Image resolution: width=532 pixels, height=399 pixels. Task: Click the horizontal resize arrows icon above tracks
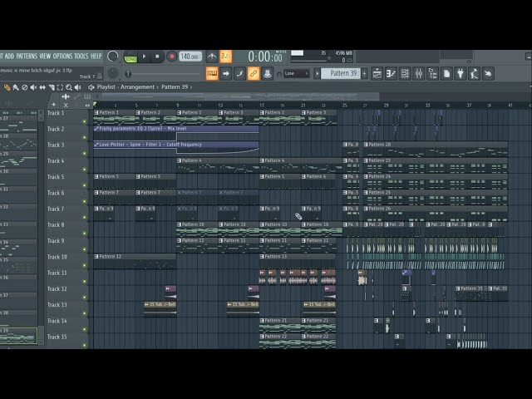pyautogui.click(x=87, y=106)
